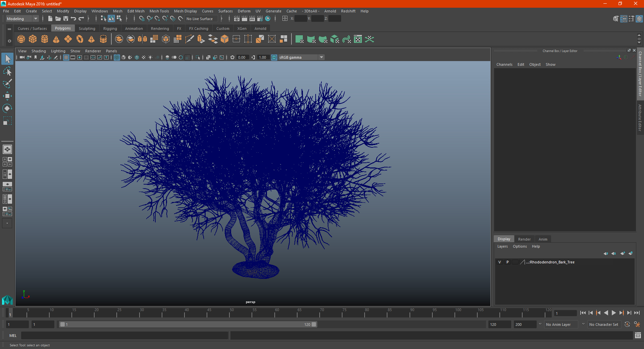Activate the Scale tool in toolbox
Screen dimensions: 644x349
(x=7, y=120)
